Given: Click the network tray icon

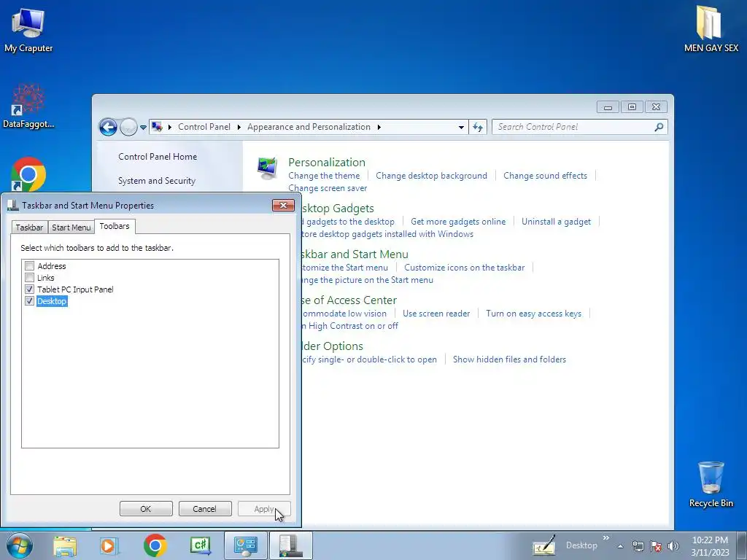Looking at the screenshot, I should point(638,546).
